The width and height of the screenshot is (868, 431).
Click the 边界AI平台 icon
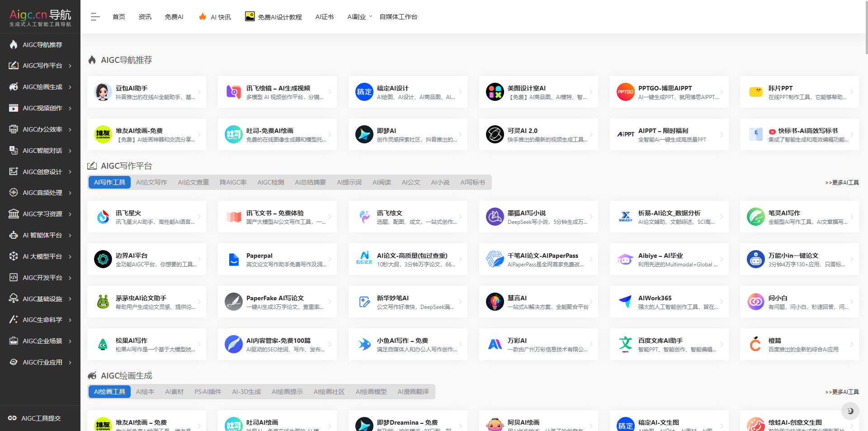click(x=103, y=259)
